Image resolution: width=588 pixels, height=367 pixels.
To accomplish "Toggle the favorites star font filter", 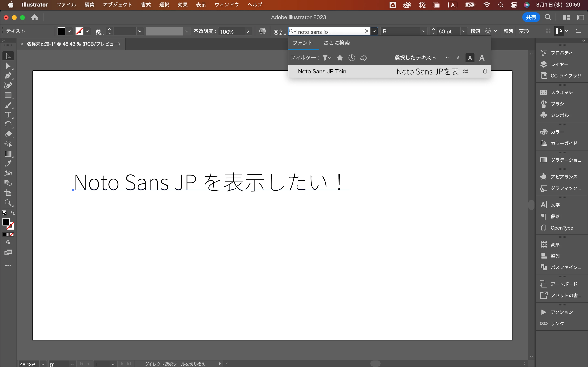I will tap(340, 58).
